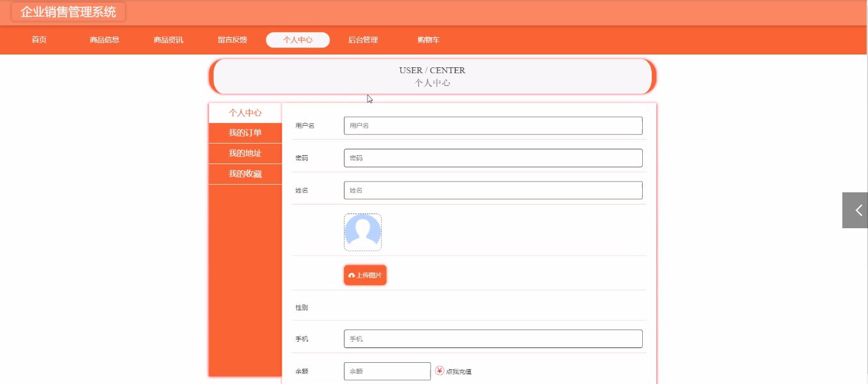Open 我的地址 in the sidebar
The width and height of the screenshot is (868, 384).
coord(245,154)
